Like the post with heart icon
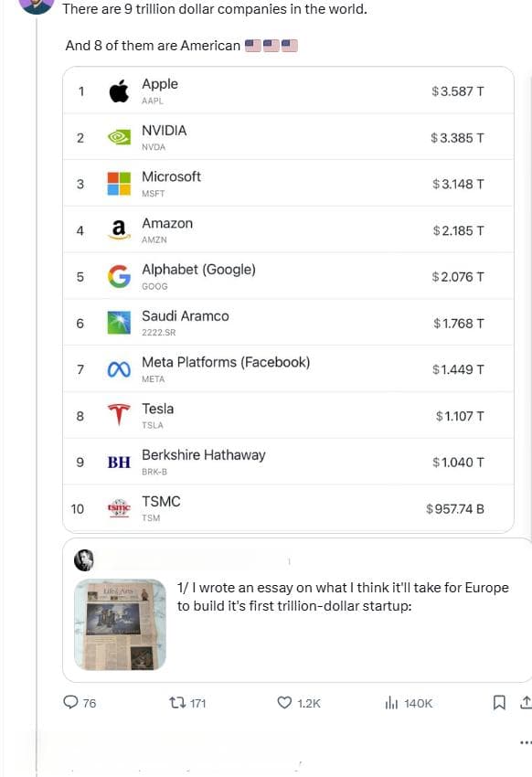The image size is (532, 777). (284, 702)
